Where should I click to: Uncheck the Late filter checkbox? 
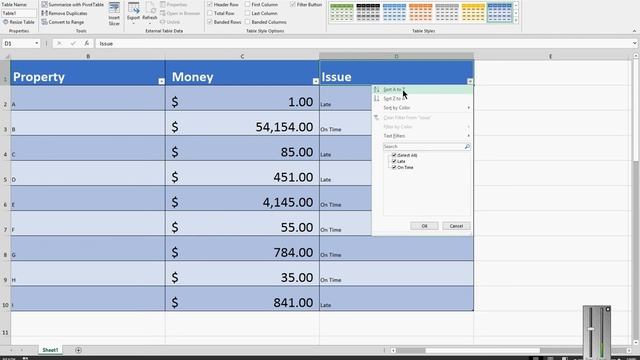click(394, 161)
